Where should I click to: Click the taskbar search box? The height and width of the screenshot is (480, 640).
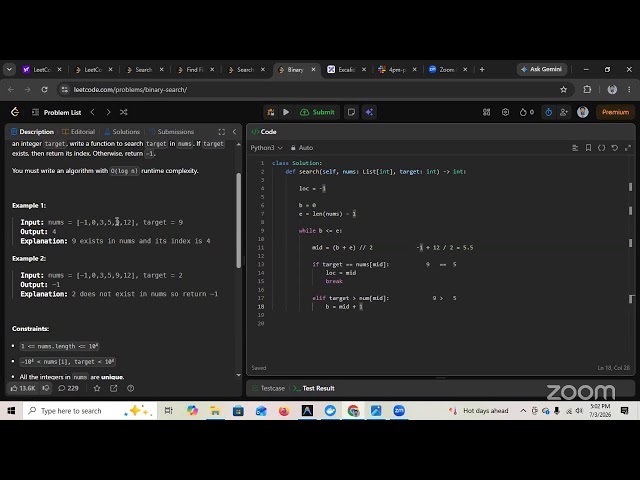click(90, 411)
